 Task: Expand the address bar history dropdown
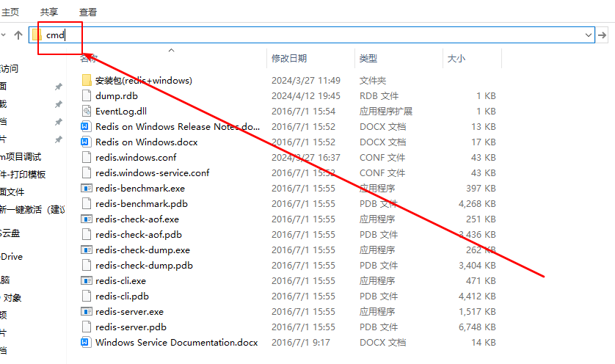(x=589, y=34)
